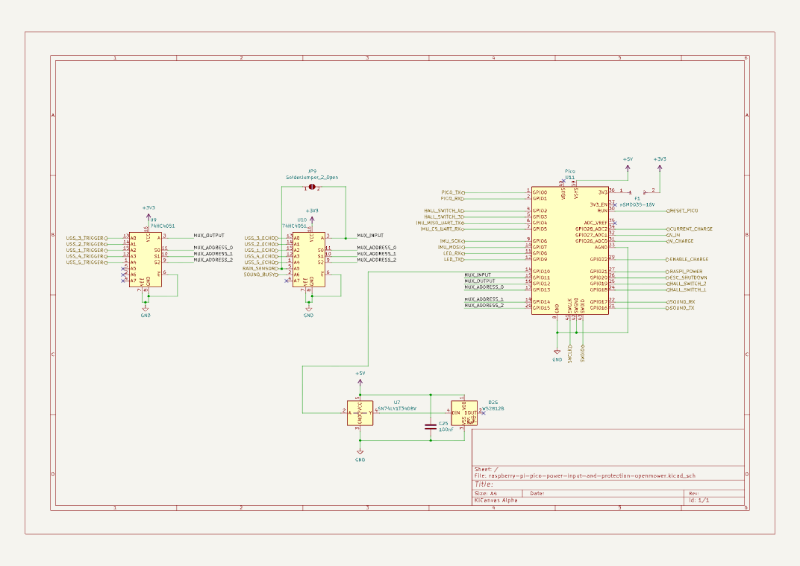Click the USS_3_TRIGGER label

[87, 237]
